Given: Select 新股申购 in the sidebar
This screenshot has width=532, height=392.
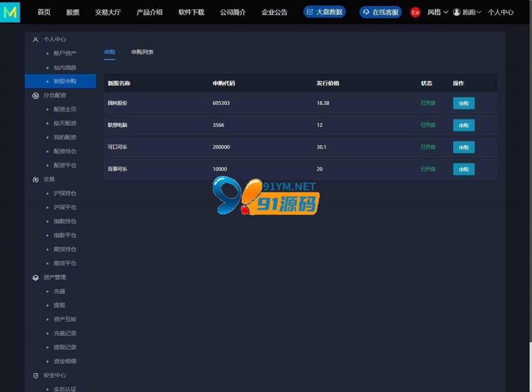Looking at the screenshot, I should click(60, 82).
